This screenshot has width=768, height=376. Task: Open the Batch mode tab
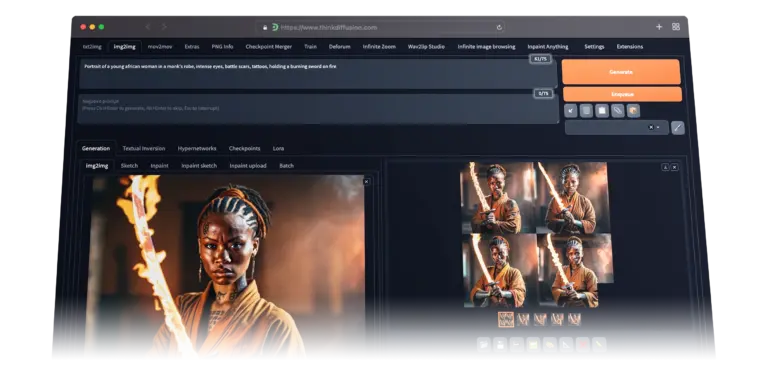(287, 166)
